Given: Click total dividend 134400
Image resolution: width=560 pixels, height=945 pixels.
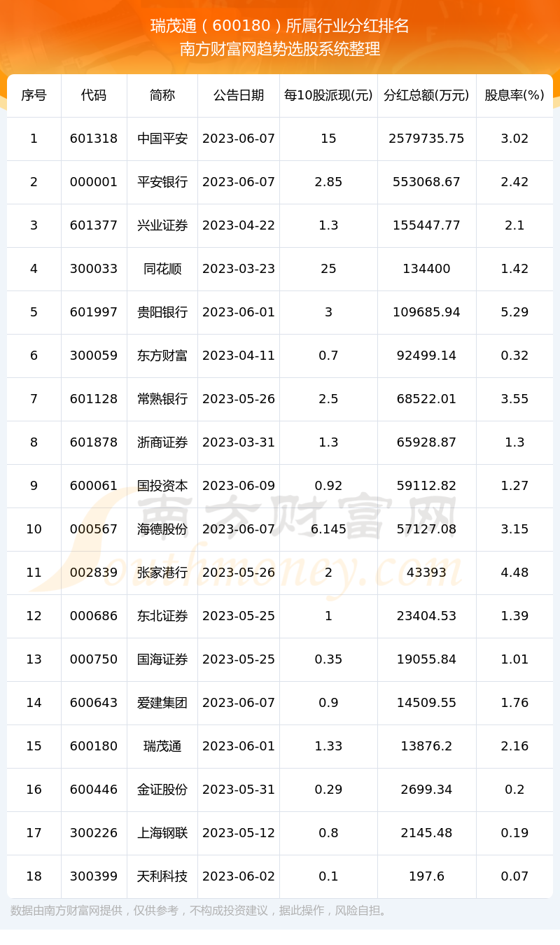Looking at the screenshot, I should (x=426, y=269).
